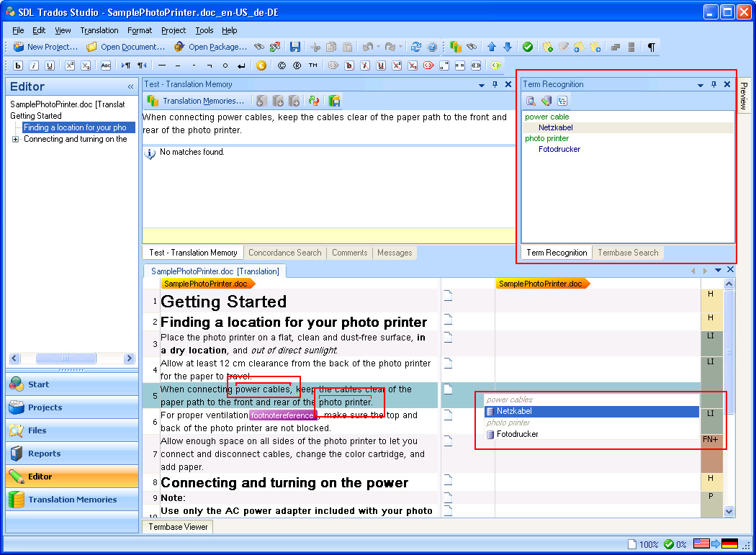This screenshot has width=756, height=555.
Task: Insert the copyright symbol
Action: (282, 66)
